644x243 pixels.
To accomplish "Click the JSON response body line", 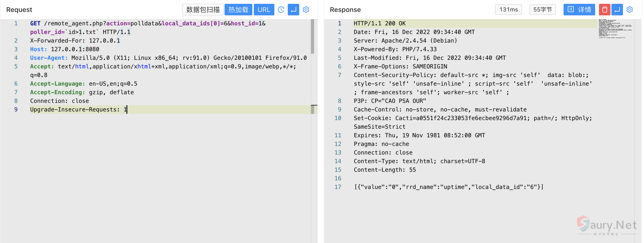I will [x=448, y=187].
